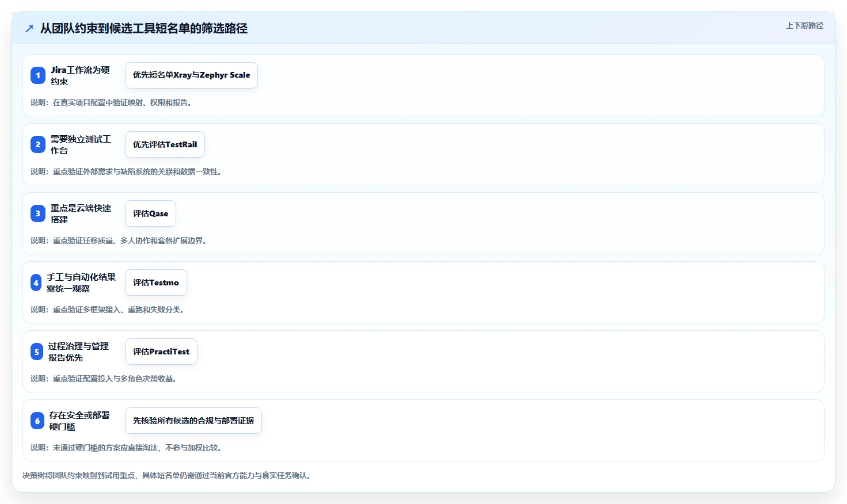Click the arrow icon beside the panel title

29,28
